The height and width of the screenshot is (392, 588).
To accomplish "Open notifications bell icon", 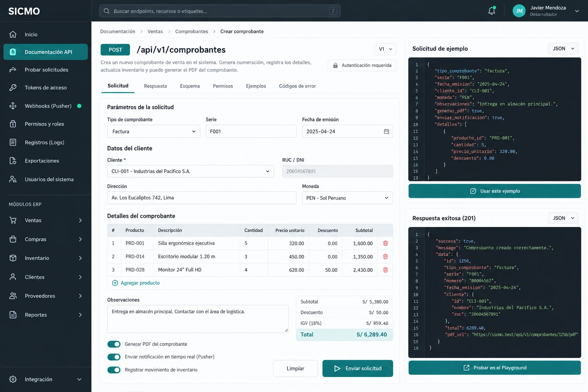I will [x=492, y=11].
